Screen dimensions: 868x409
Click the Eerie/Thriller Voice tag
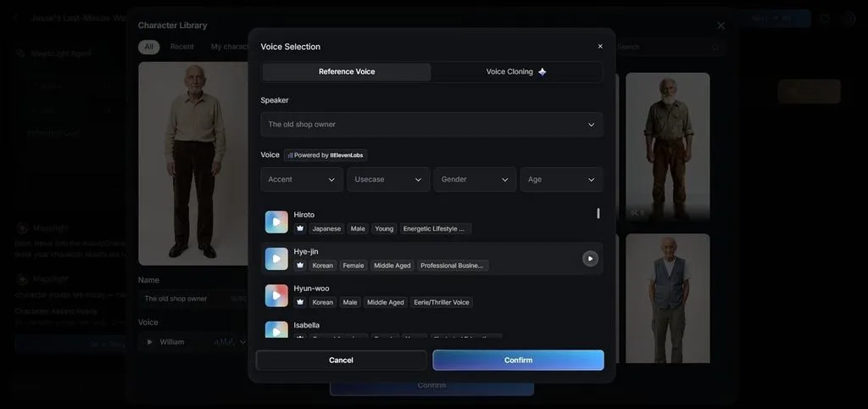(x=441, y=302)
